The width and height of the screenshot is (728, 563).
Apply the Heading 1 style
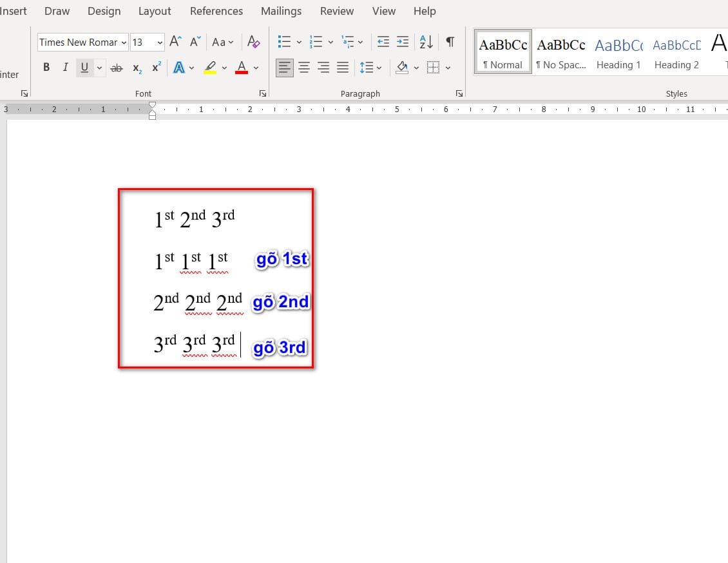pos(618,52)
